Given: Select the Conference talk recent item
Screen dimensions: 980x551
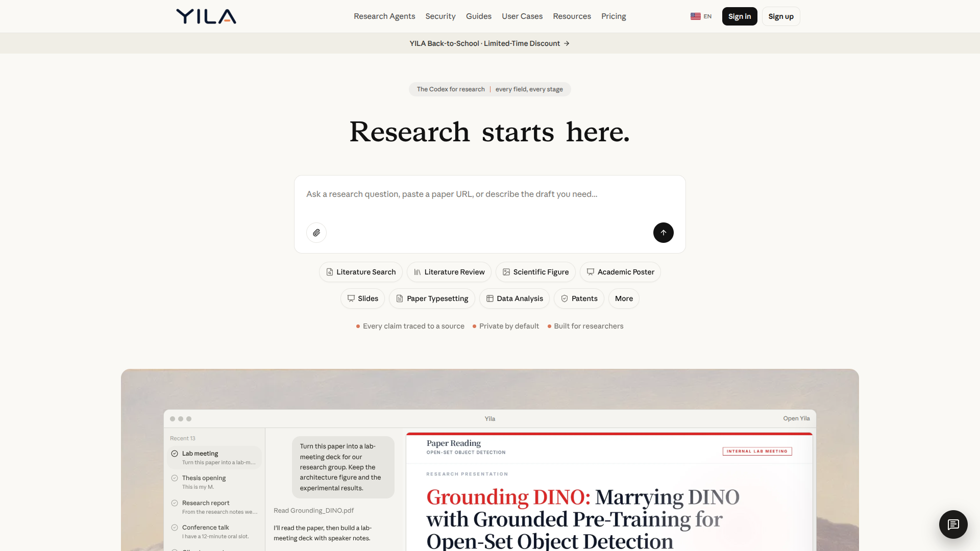Looking at the screenshot, I should coord(214,532).
